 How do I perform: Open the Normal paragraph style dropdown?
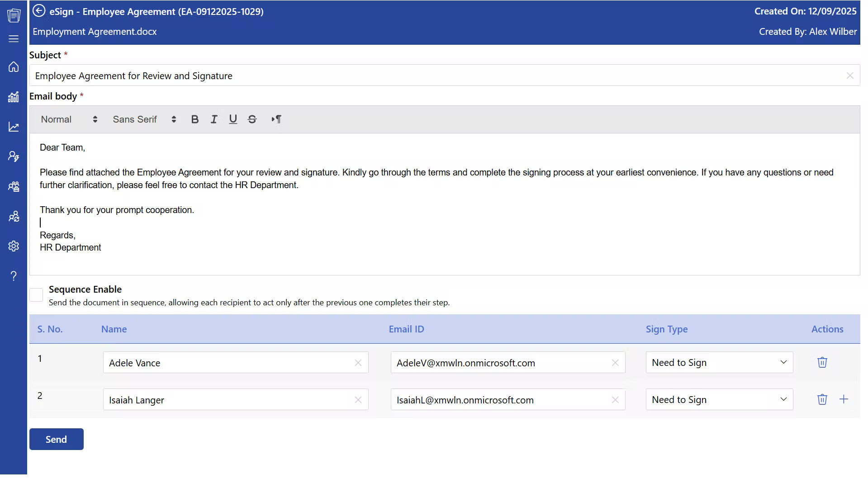tap(69, 119)
